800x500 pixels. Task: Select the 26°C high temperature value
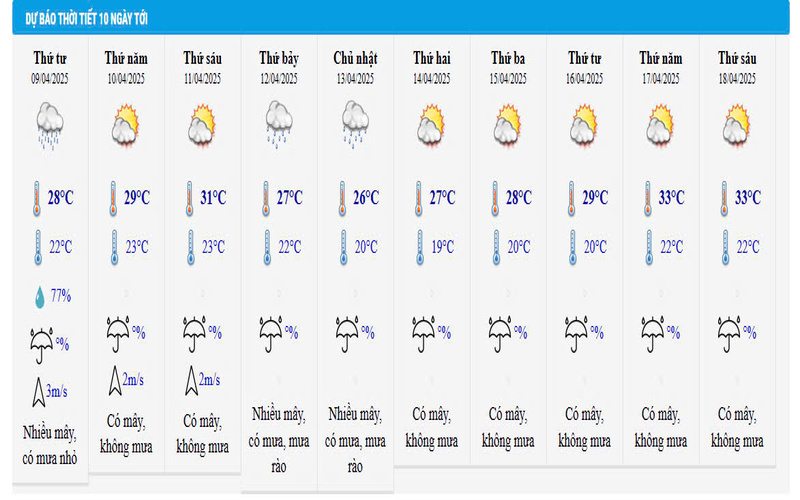(x=366, y=198)
